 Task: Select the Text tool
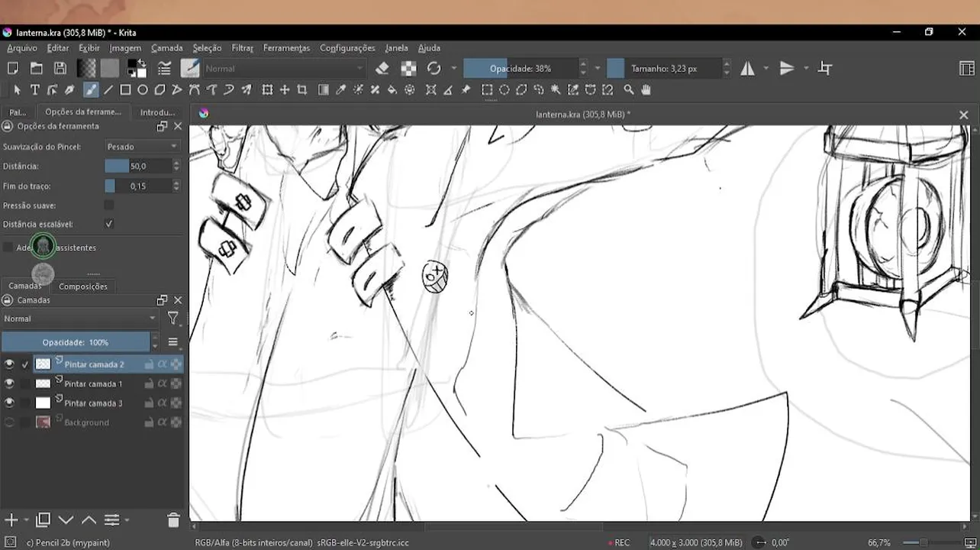click(x=35, y=90)
